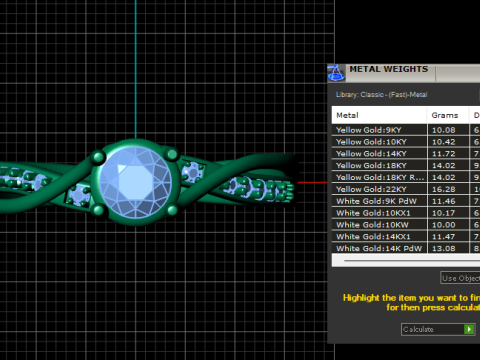The width and height of the screenshot is (480, 360).
Task: Select the Yellow Gold:18KY R... row
Action: [406, 177]
